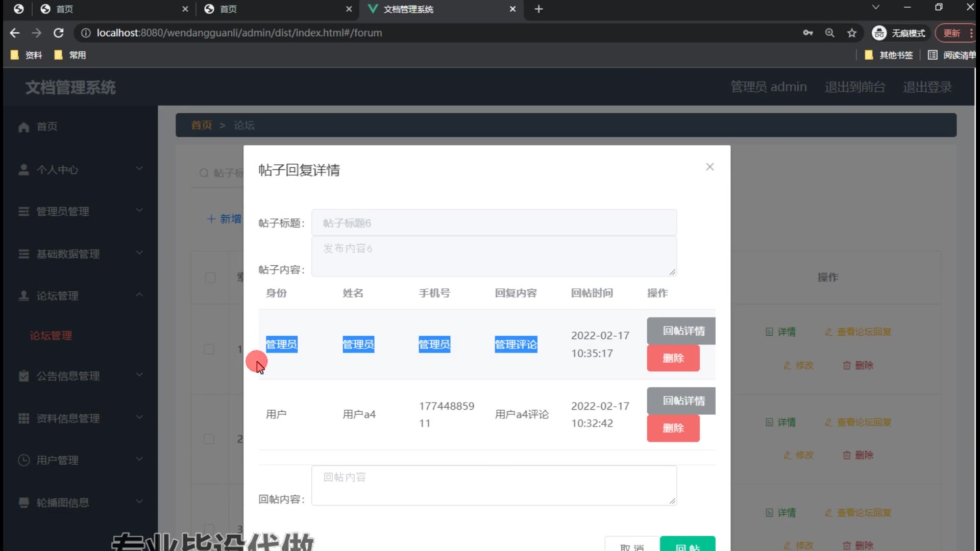Close the 帖子回复详情 dialog with X
The image size is (980, 551).
tap(709, 167)
